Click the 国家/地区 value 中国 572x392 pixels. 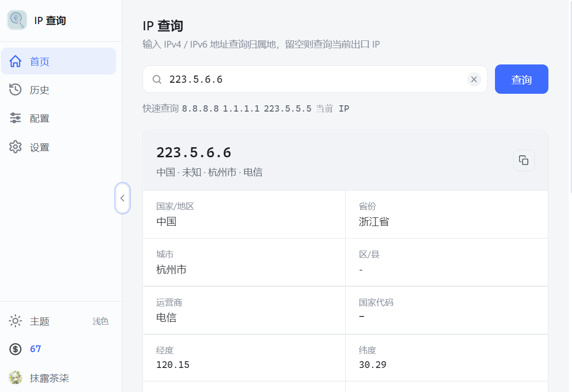coord(166,222)
